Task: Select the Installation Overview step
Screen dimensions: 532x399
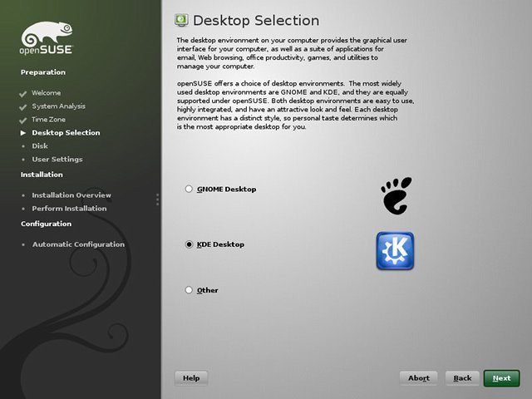Action: click(x=71, y=195)
